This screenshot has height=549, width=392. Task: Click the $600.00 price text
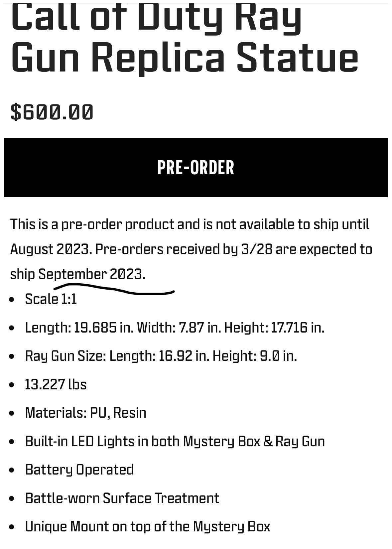pyautogui.click(x=52, y=112)
